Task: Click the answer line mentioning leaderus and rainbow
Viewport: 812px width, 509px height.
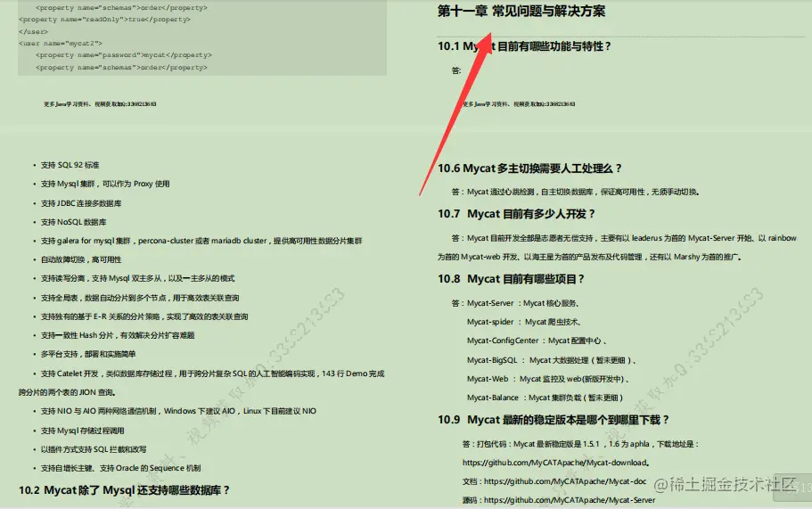Action: [x=624, y=238]
